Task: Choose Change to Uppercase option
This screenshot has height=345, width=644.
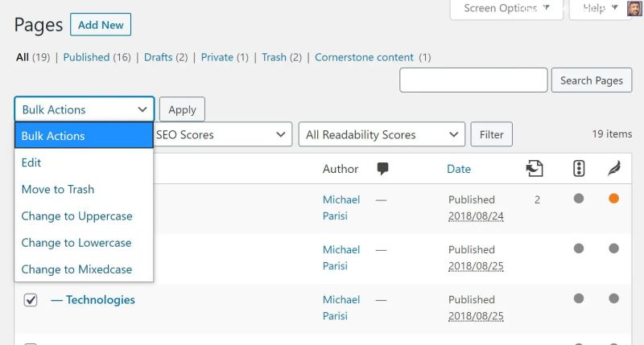Action: click(x=84, y=216)
